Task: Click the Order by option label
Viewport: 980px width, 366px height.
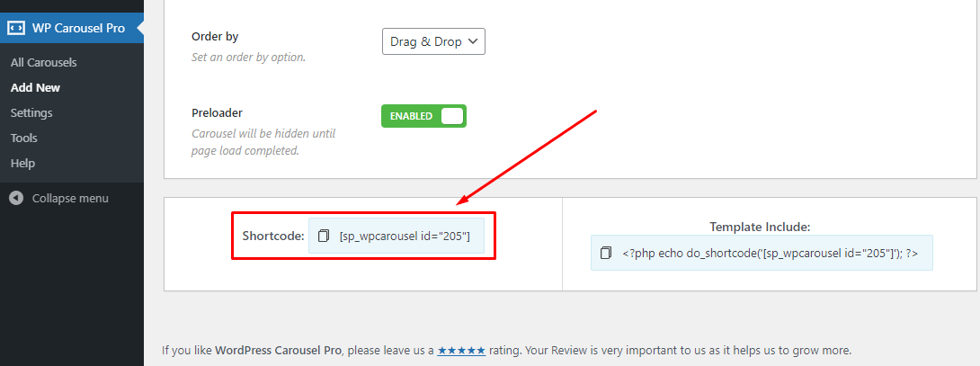Action: [x=215, y=37]
